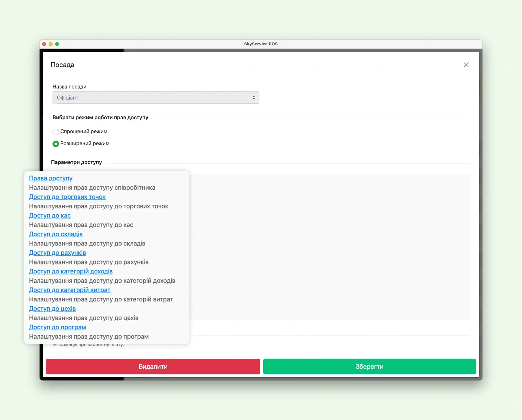This screenshot has width=522, height=420.
Task: Click Доступ до категорій витрат link
Action: click(x=70, y=290)
